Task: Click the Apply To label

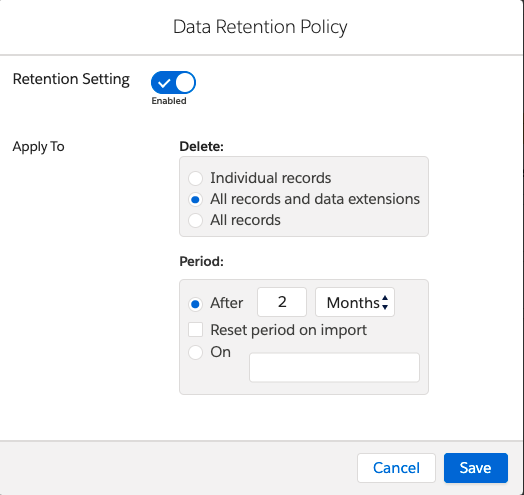Action: click(38, 147)
